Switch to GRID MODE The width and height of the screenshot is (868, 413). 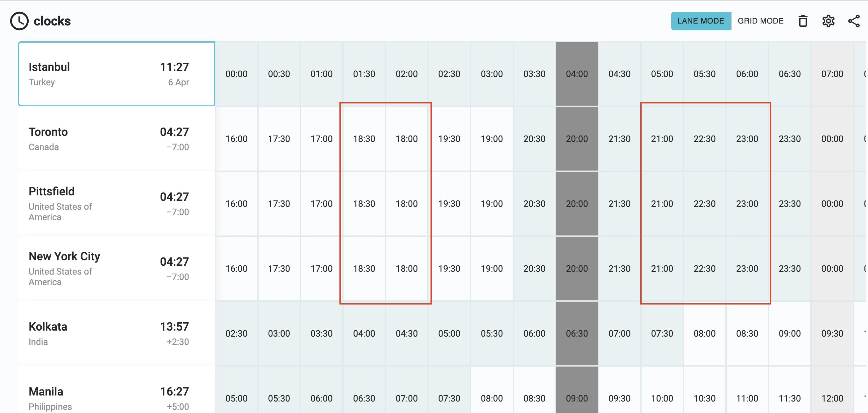[760, 21]
